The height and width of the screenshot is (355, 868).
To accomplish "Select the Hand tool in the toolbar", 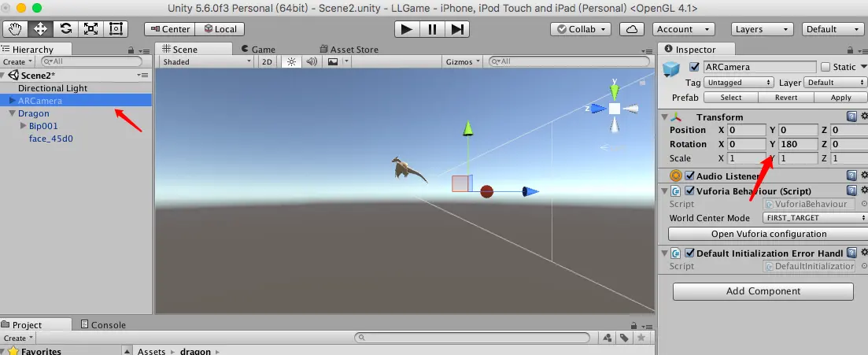I will coord(16,29).
